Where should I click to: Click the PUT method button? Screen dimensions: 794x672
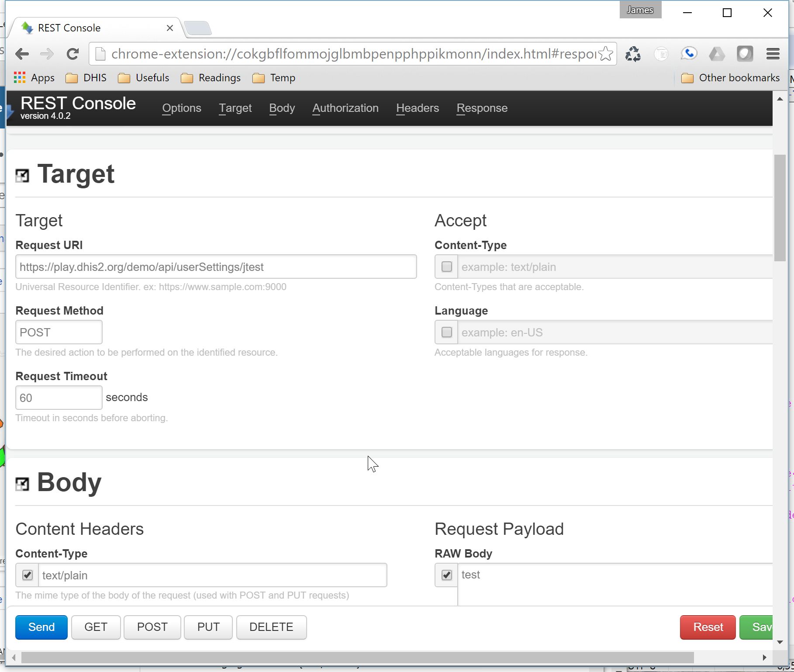click(208, 627)
